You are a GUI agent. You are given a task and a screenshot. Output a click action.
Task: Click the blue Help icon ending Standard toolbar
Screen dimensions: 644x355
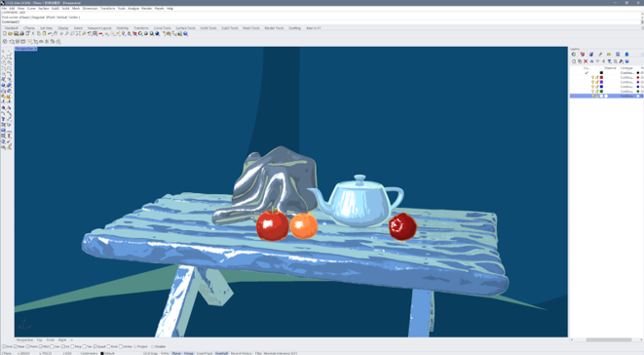click(x=185, y=34)
